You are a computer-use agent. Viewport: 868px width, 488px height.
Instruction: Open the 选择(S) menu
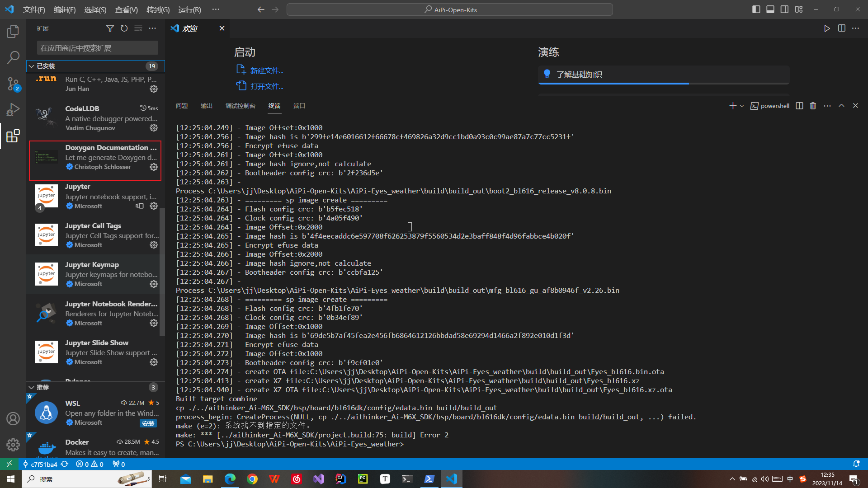[95, 9]
